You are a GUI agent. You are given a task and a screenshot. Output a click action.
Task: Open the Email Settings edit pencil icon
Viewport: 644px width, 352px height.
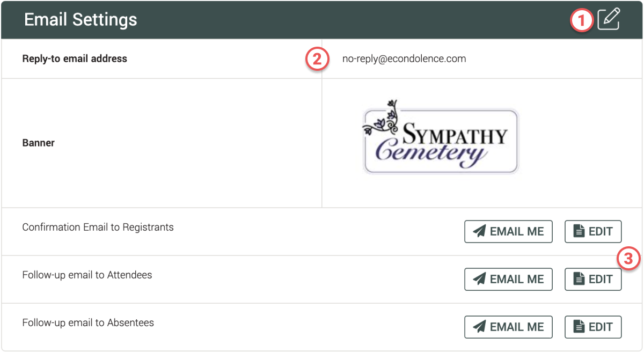tap(609, 19)
